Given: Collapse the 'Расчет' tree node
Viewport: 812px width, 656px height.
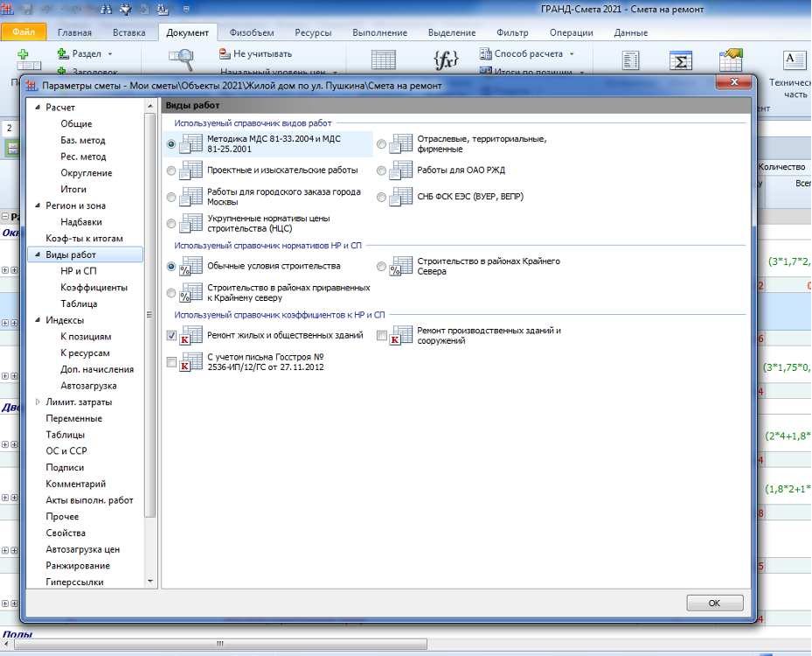Looking at the screenshot, I should (37, 108).
